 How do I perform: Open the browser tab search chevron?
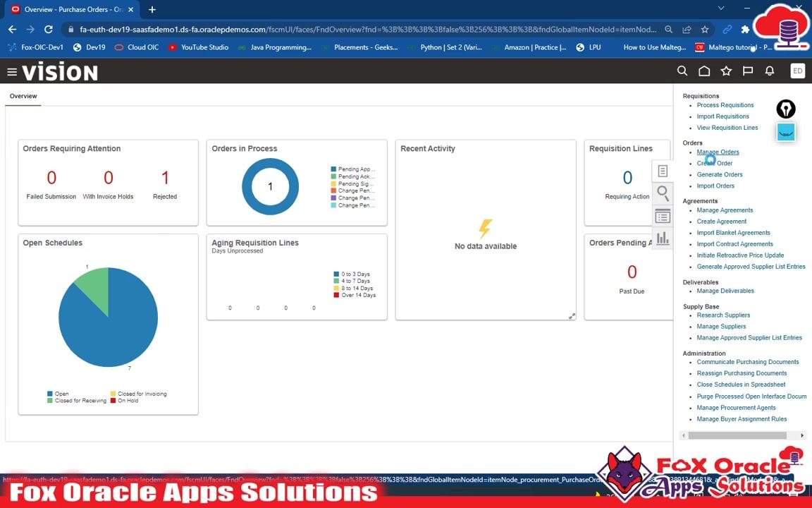click(x=721, y=8)
